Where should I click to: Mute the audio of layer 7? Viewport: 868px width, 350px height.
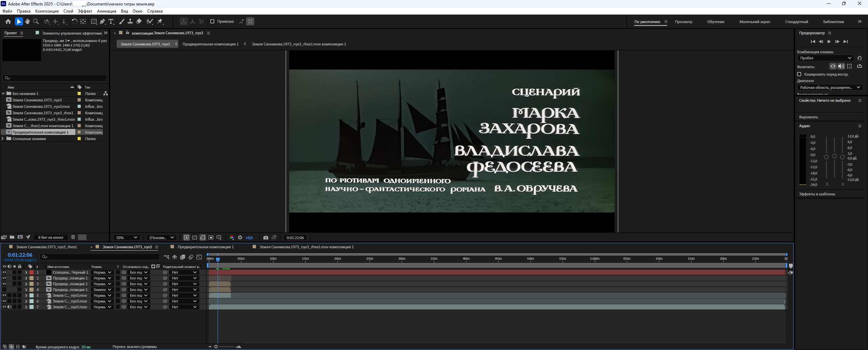click(x=9, y=307)
